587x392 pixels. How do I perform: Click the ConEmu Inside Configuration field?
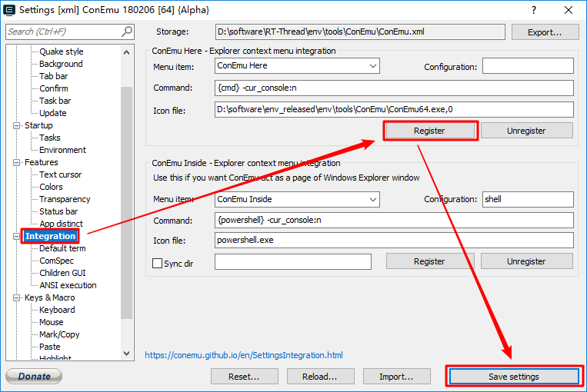[x=528, y=199]
